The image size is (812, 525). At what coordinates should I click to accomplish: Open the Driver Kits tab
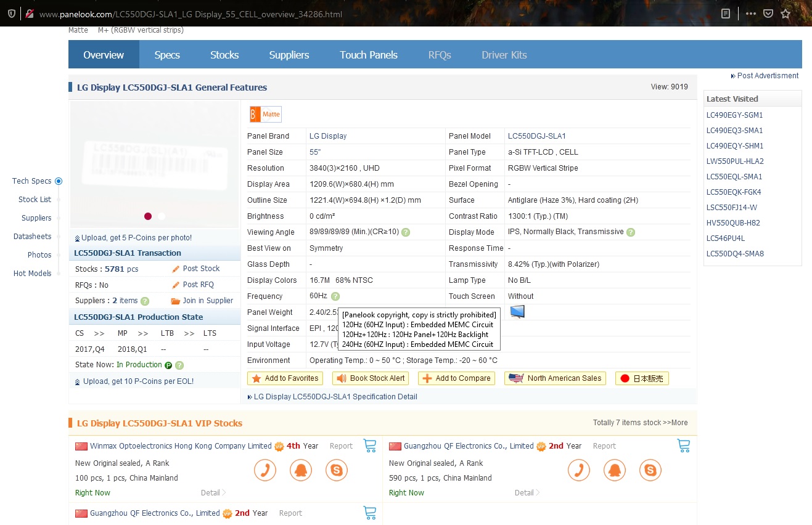[504, 55]
